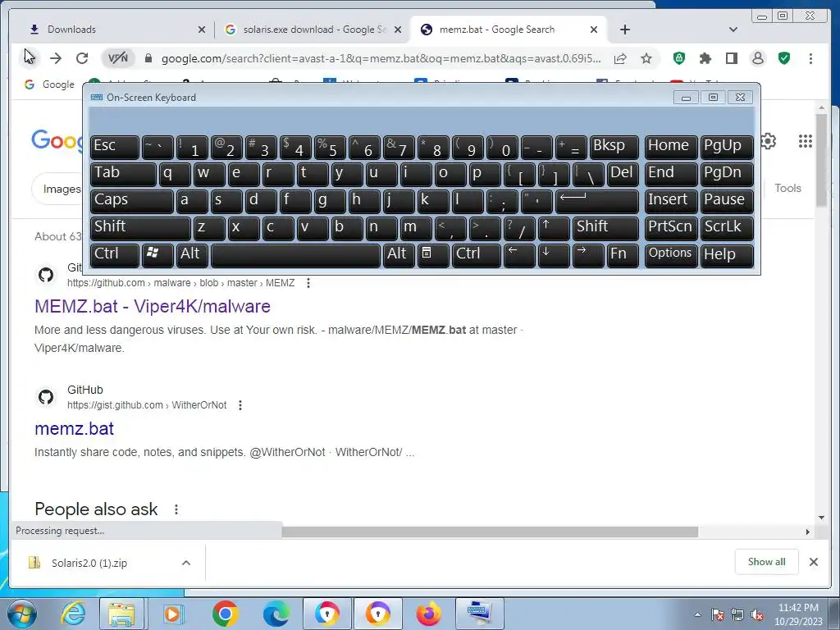Image resolution: width=840 pixels, height=630 pixels.
Task: Click the PrtScn key on On-Screen Keyboard
Action: [x=671, y=228]
